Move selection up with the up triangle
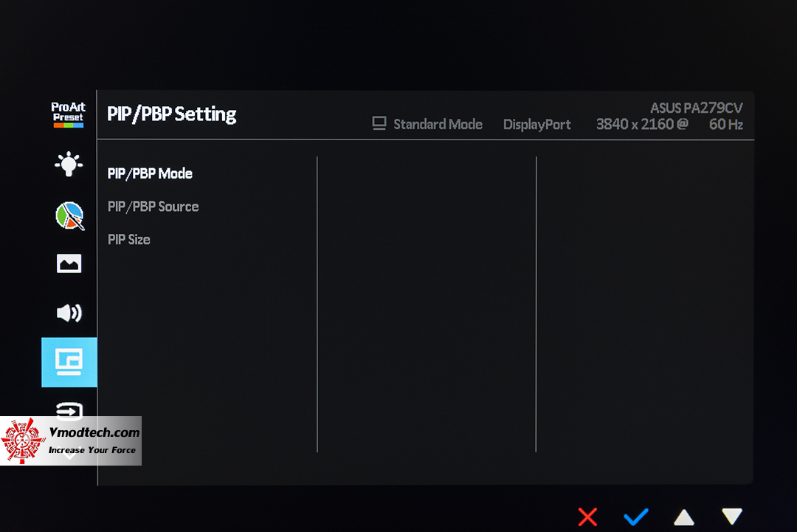 [x=684, y=517]
